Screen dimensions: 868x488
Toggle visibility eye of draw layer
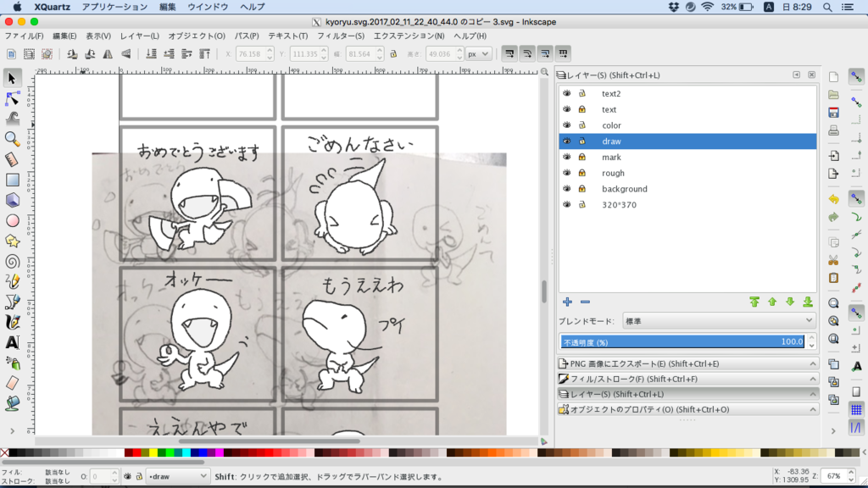tap(567, 141)
